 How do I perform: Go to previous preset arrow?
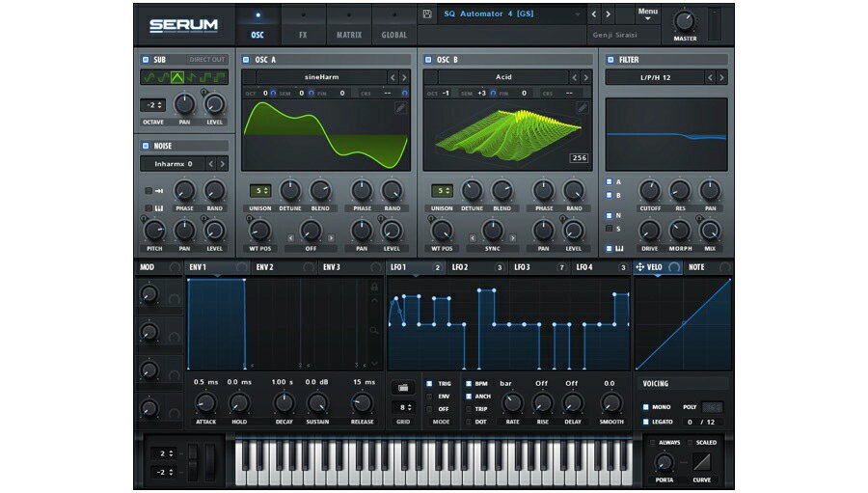point(594,14)
